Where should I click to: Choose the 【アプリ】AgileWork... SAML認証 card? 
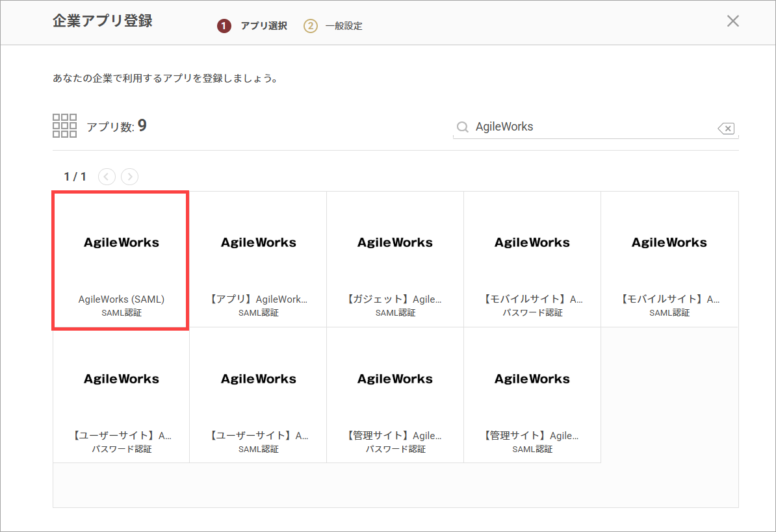click(258, 260)
